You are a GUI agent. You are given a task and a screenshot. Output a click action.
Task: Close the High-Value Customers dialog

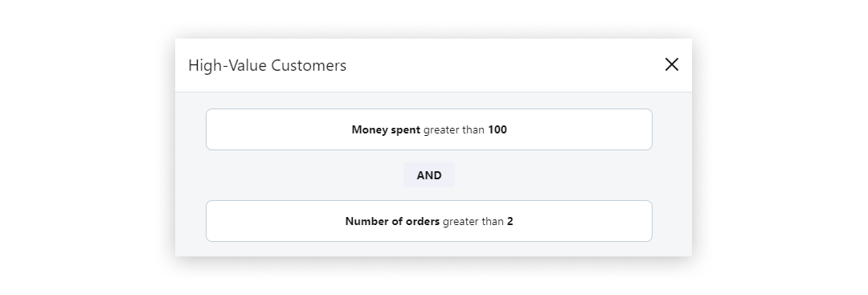[671, 65]
